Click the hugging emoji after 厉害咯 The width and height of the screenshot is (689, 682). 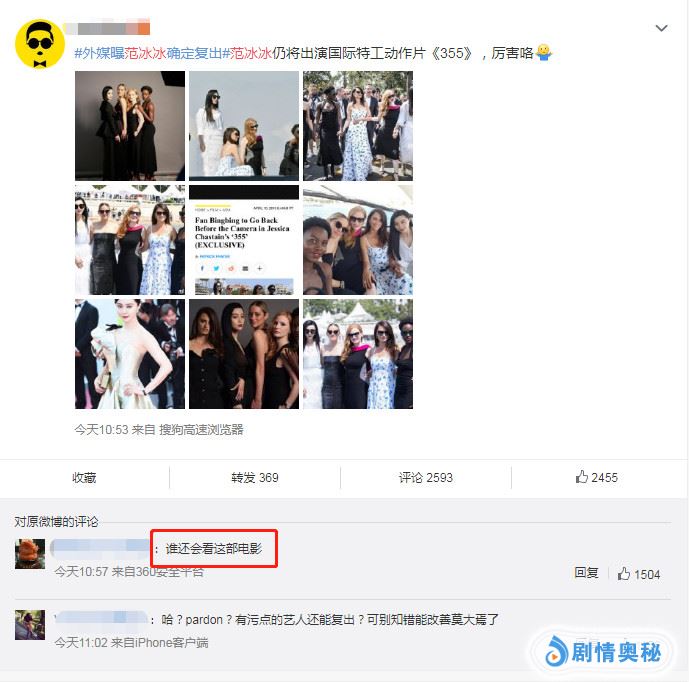[x=544, y=53]
